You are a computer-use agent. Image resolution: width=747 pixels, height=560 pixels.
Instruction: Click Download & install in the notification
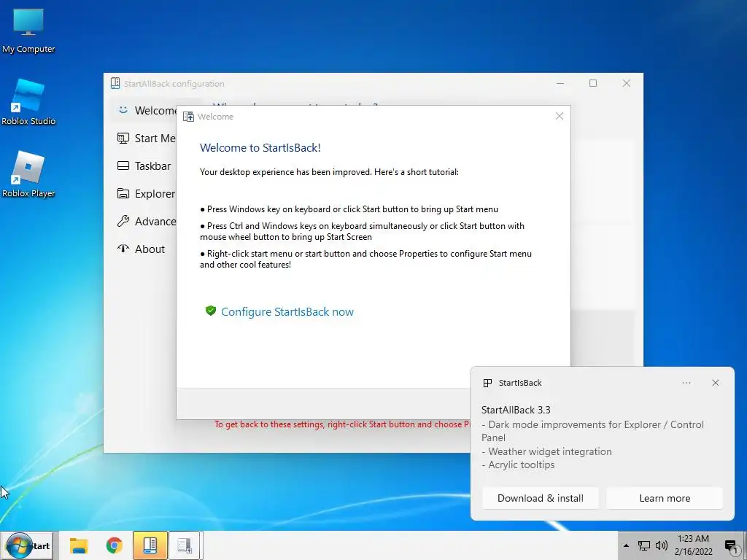[x=541, y=498]
